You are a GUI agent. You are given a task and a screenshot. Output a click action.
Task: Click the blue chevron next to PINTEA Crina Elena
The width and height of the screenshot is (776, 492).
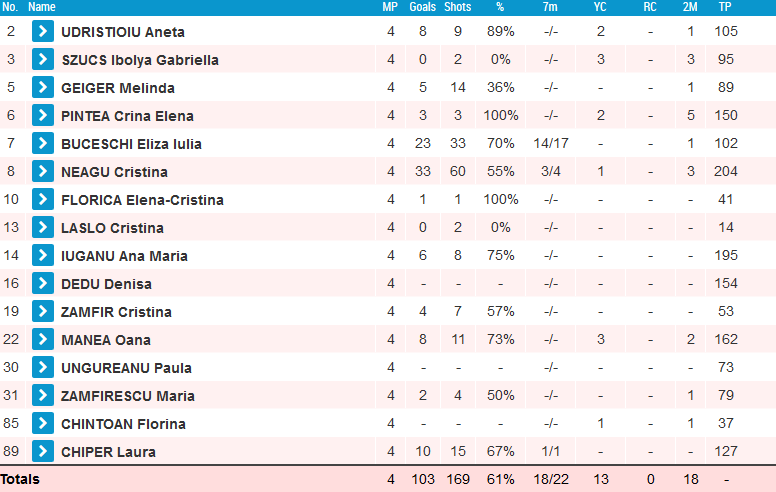coord(43,115)
